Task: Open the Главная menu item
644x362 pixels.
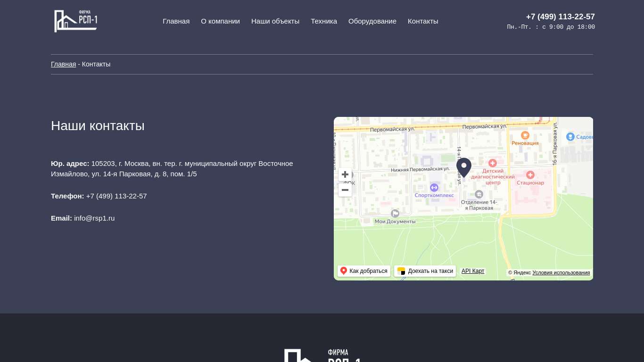Action: 176,21
